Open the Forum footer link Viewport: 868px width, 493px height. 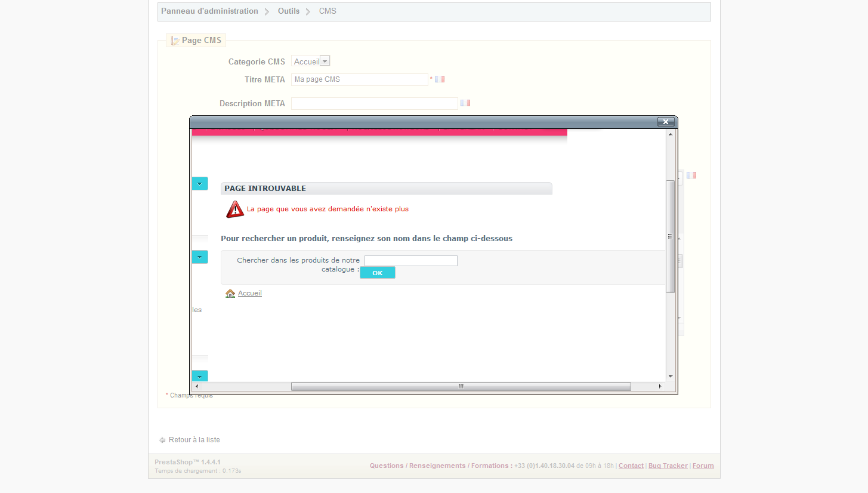[703, 466]
